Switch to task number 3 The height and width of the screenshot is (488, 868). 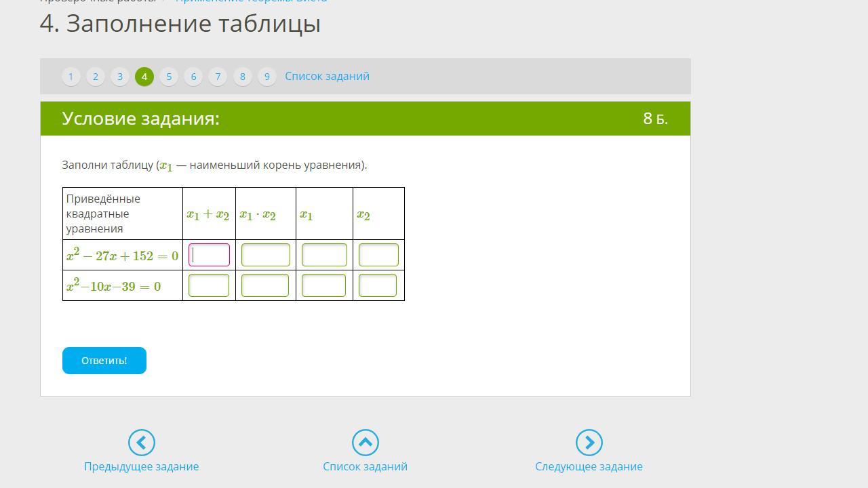click(120, 77)
